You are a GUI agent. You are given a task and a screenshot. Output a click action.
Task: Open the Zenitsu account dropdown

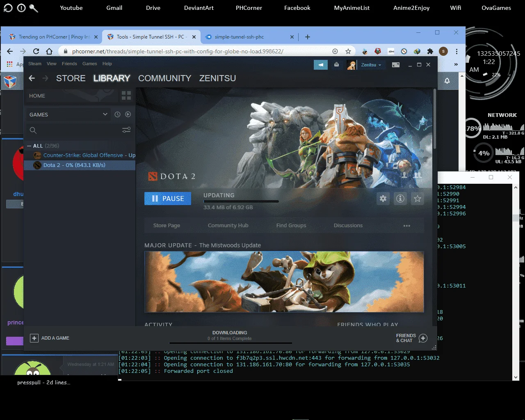(371, 65)
